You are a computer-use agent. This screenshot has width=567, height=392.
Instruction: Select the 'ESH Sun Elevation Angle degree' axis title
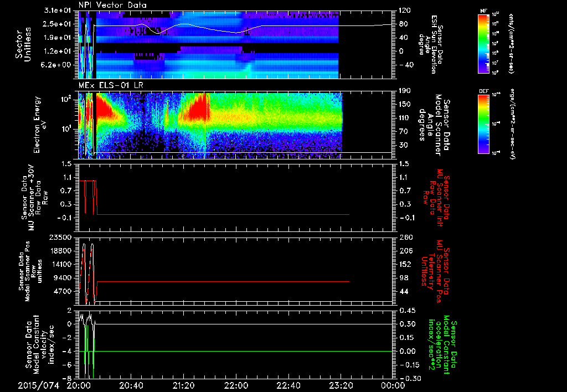(431, 44)
